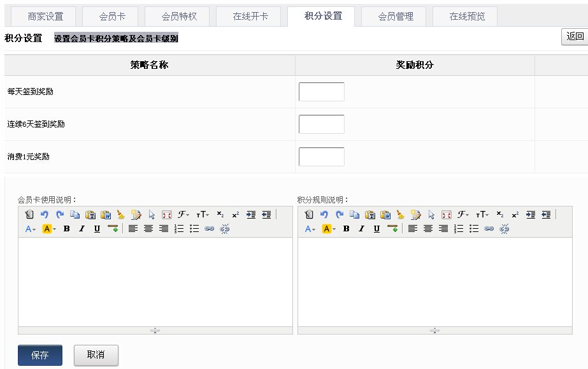Click the fullscreen icon in 会员卡使用说明 editor
The width and height of the screenshot is (588, 369).
coord(167,215)
